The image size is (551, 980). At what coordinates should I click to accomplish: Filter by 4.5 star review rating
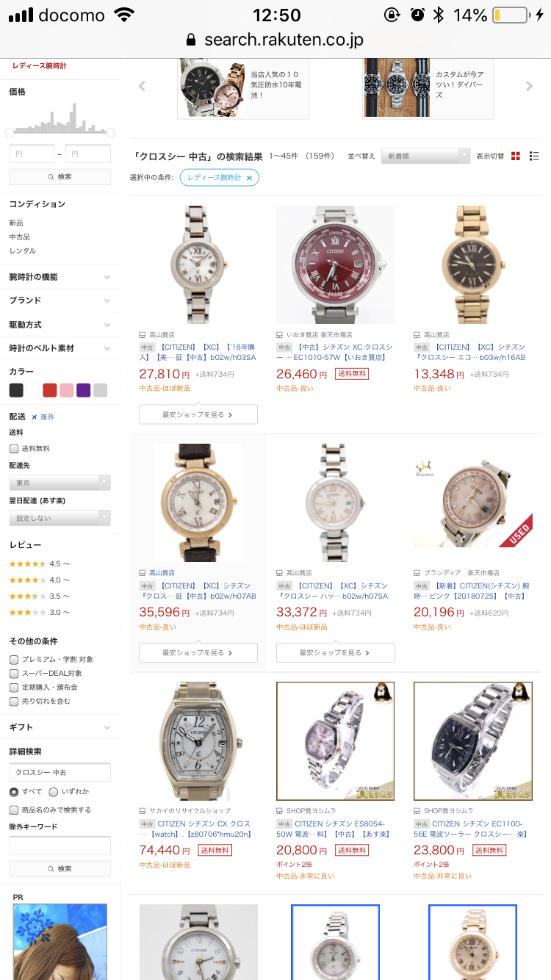pos(40,563)
